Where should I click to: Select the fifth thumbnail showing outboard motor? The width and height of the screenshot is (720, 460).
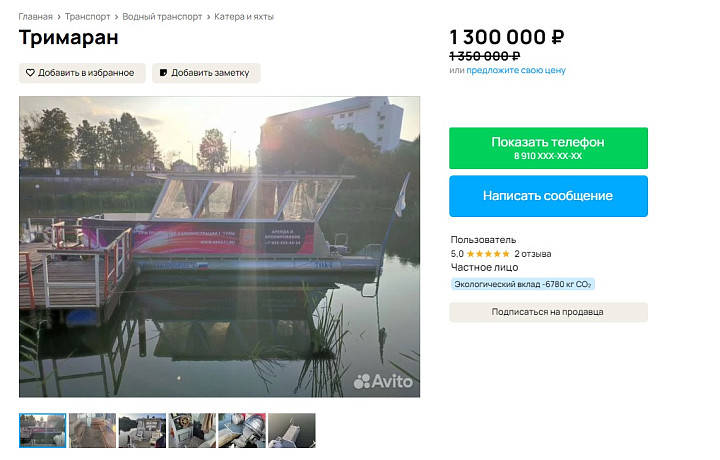click(242, 430)
